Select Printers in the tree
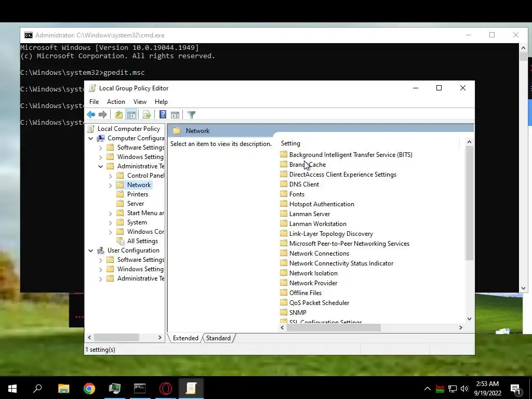Viewport: 532px width, 399px height. (x=137, y=194)
